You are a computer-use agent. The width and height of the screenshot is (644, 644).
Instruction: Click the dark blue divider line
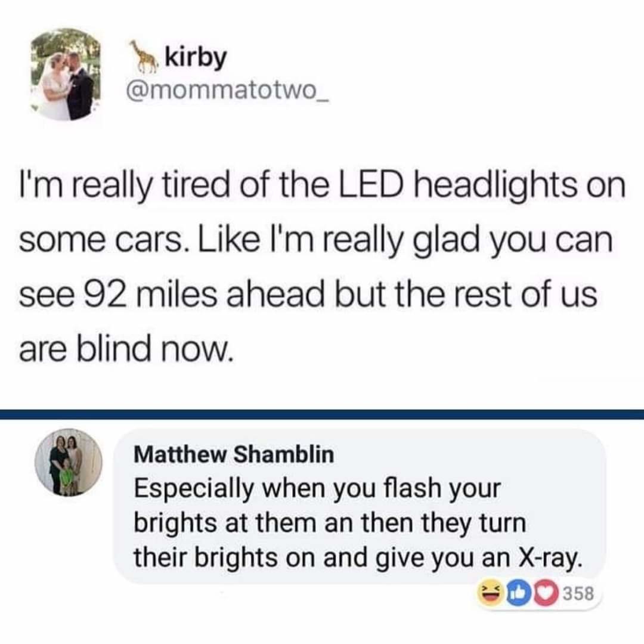322,414
